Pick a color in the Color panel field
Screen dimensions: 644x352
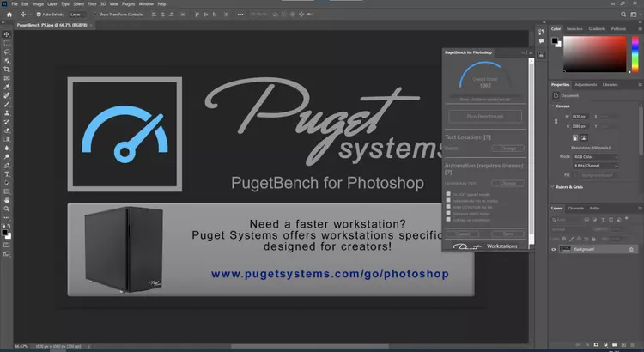595,54
